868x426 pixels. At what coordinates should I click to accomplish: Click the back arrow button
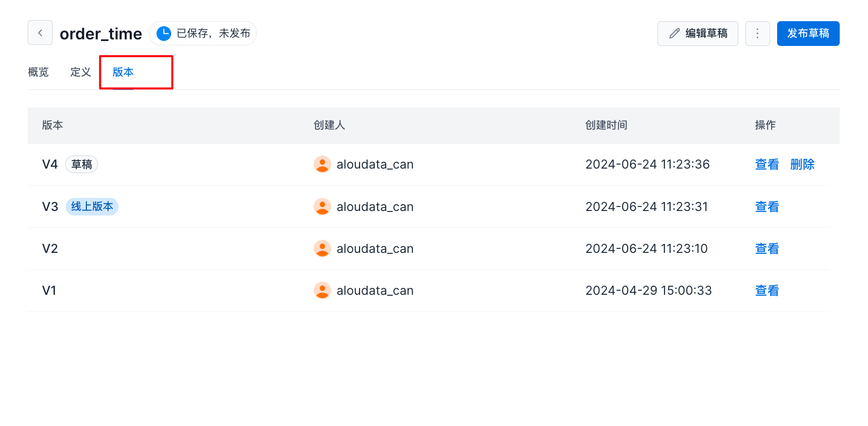coord(40,33)
